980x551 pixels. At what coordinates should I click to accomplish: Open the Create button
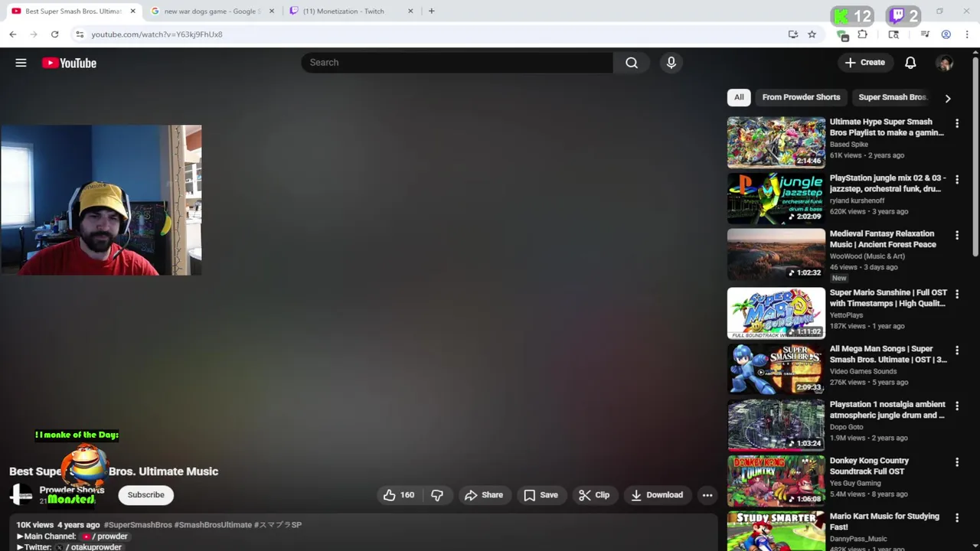865,63
